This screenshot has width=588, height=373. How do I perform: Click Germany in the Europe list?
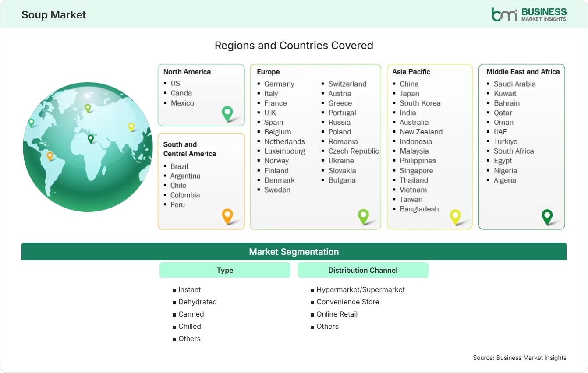click(279, 84)
